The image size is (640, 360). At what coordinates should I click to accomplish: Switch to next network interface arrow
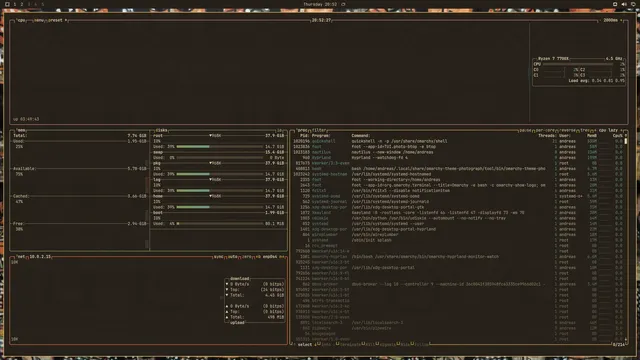(282, 257)
